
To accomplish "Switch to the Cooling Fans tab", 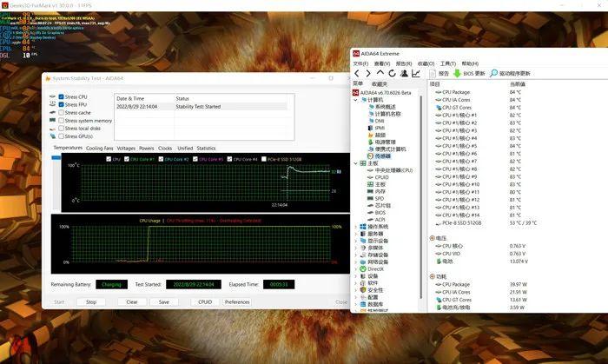I will tap(100, 148).
